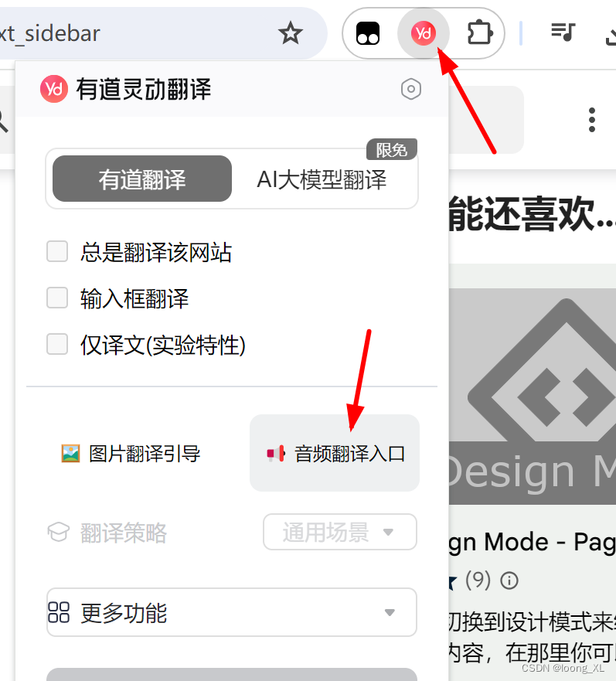
Task: Select the 有道翻译 tab
Action: pyautogui.click(x=142, y=179)
